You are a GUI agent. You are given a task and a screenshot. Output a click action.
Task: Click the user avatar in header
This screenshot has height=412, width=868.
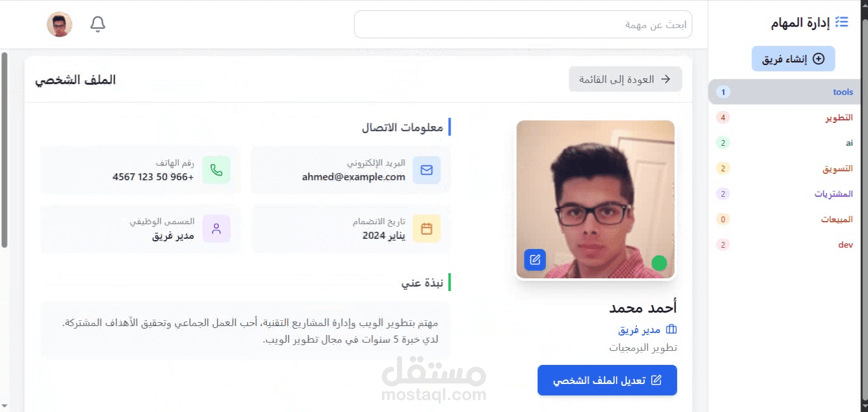click(x=59, y=24)
